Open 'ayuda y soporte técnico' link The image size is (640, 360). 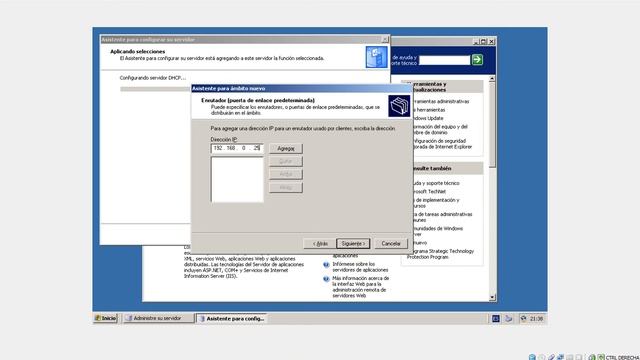435,183
